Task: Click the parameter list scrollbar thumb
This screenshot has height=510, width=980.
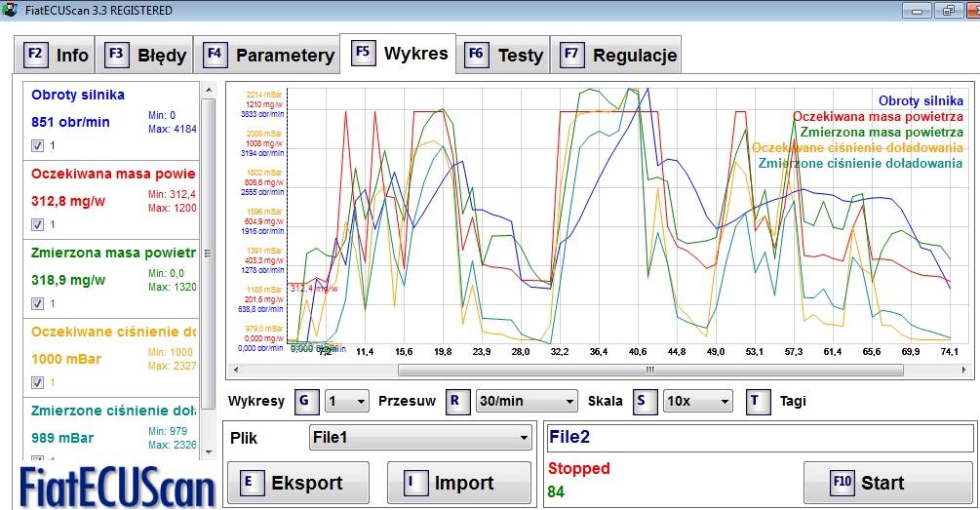Action: (x=208, y=254)
